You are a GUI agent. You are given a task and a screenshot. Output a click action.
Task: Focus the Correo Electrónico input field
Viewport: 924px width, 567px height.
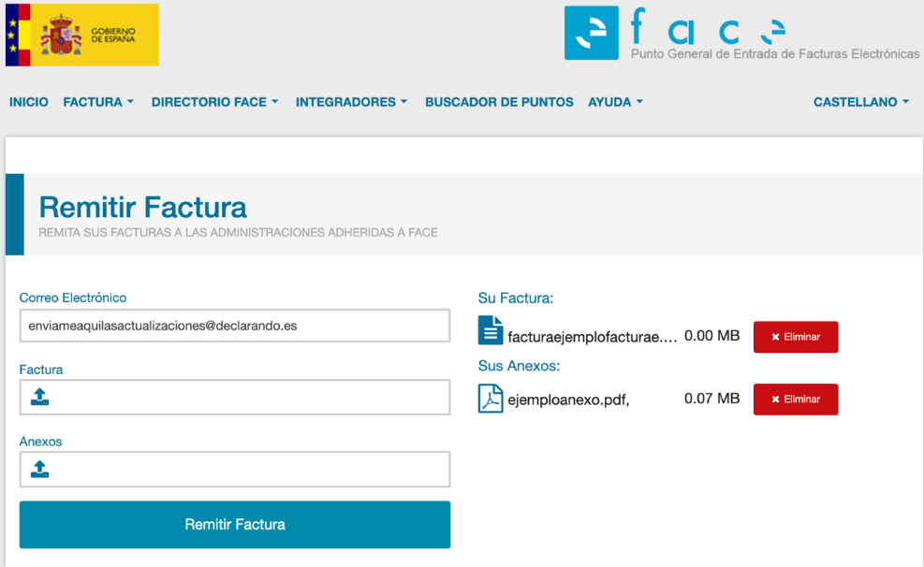point(235,326)
